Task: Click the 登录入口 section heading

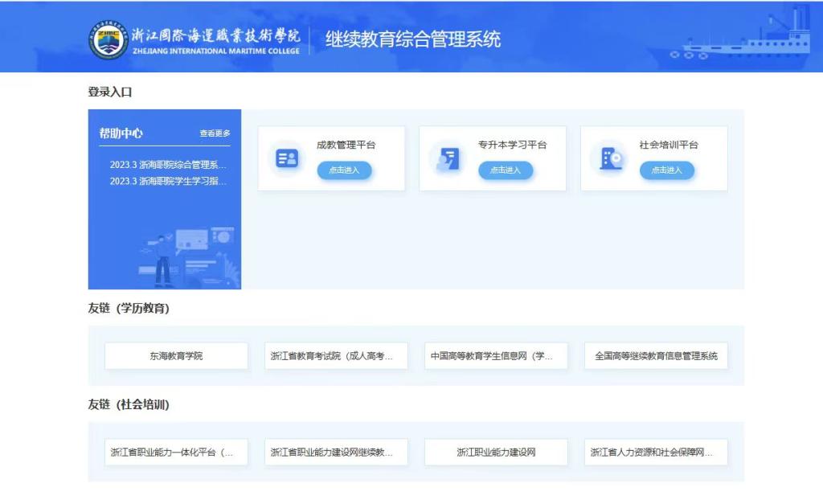Action: 109,92
